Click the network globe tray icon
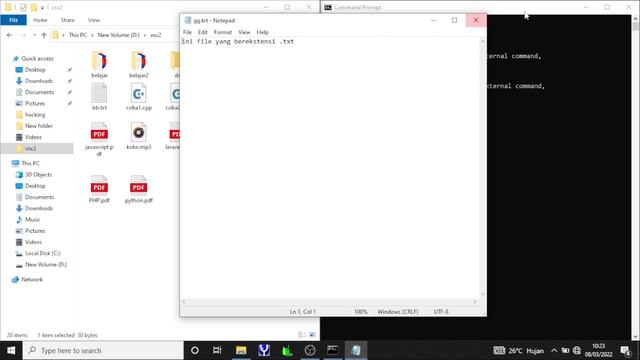This screenshot has width=640, height=360. point(577,350)
